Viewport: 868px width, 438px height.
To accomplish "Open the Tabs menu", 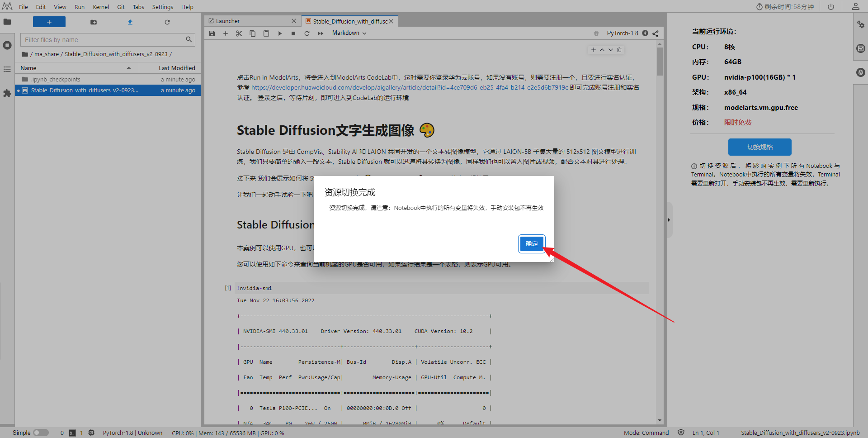I will tap(138, 7).
